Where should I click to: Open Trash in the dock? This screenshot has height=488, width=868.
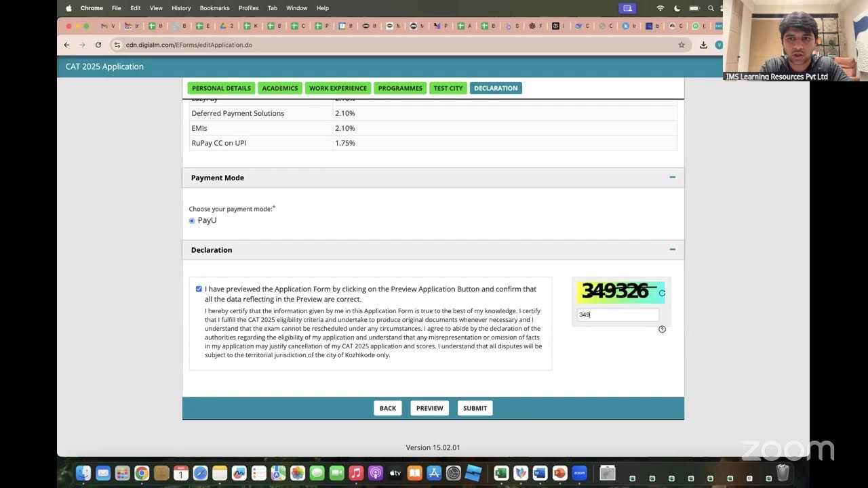click(x=783, y=473)
